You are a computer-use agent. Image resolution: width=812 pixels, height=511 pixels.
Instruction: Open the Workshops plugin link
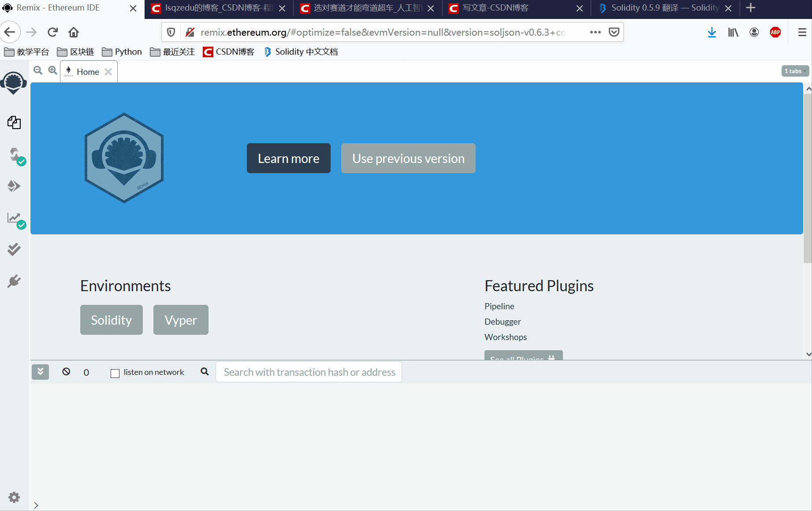[x=506, y=337]
